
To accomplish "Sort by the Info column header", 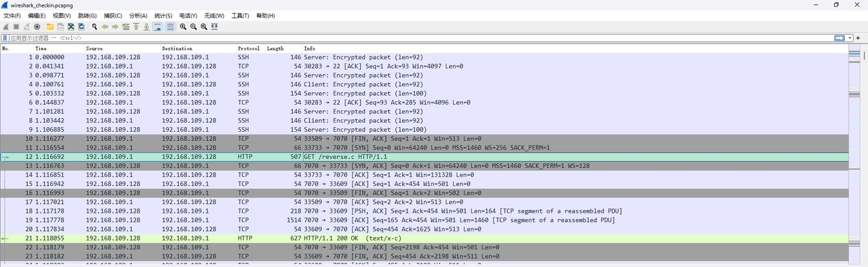I will 574,49.
